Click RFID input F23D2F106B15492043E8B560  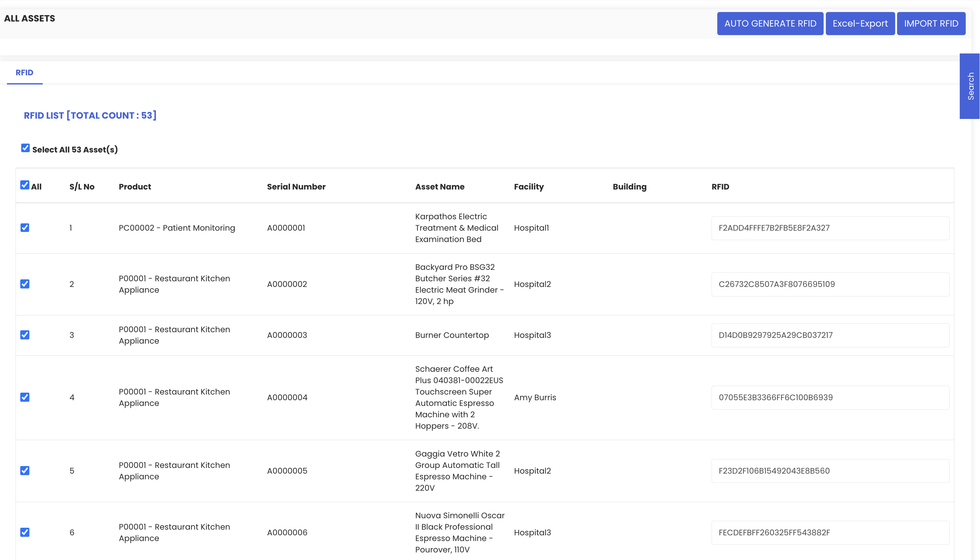tap(830, 471)
